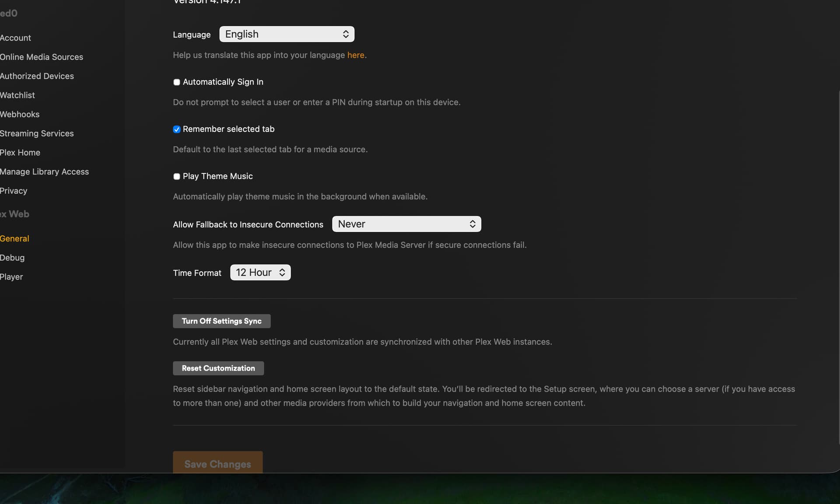
Task: Select Authorized Devices in sidebar
Action: [x=37, y=76]
